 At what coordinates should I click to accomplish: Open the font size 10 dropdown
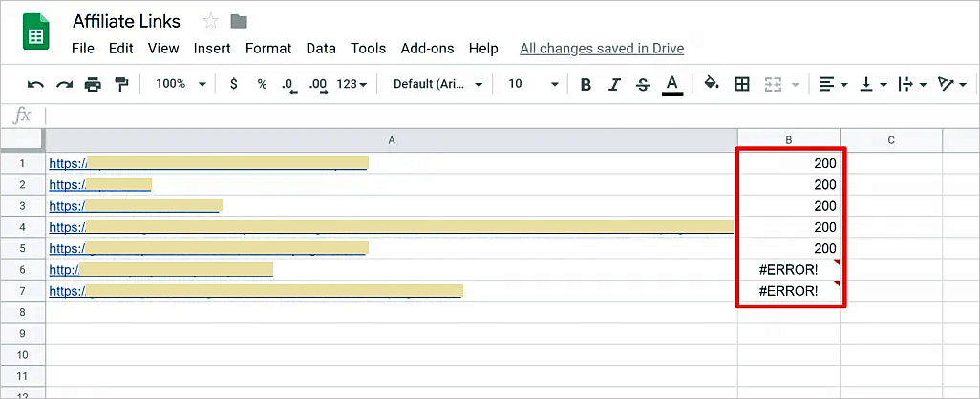[x=533, y=84]
